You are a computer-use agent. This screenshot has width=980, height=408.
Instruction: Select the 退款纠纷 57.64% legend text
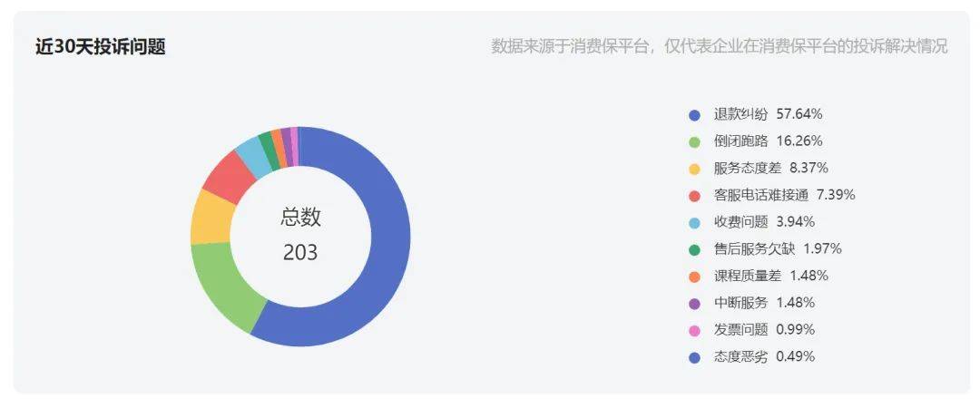pyautogui.click(x=769, y=115)
